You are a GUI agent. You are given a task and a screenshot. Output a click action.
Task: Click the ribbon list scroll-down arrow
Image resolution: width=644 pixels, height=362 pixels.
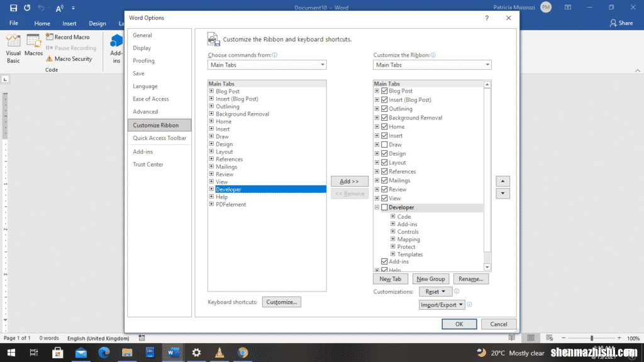point(487,267)
